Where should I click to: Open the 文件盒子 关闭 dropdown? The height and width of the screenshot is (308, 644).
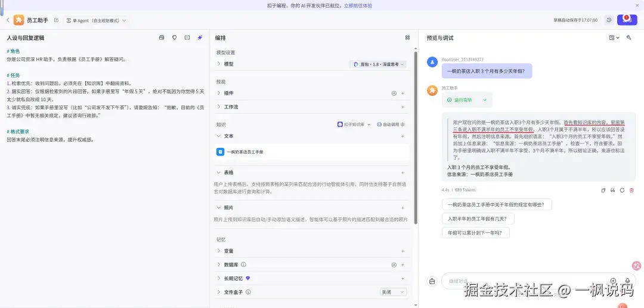(x=393, y=293)
